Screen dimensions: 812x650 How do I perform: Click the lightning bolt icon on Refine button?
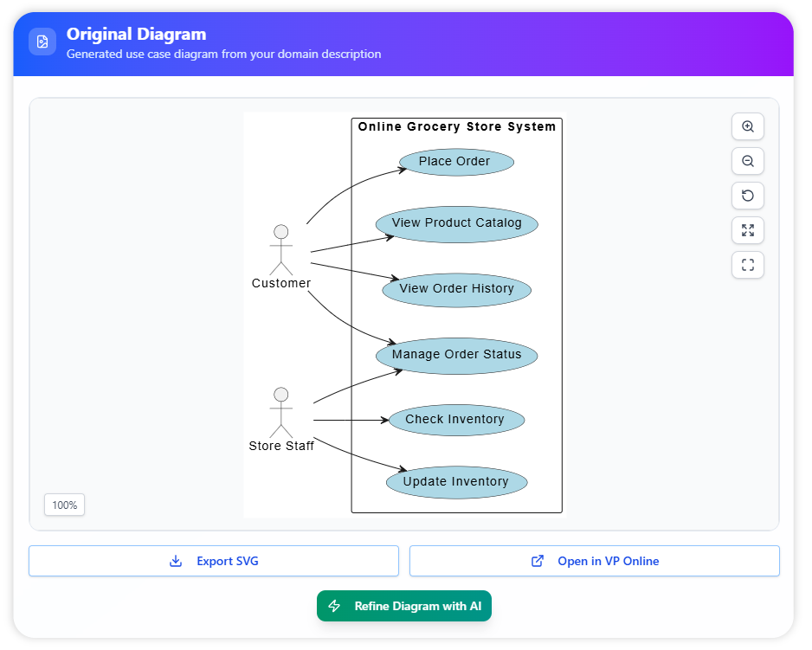click(x=335, y=606)
